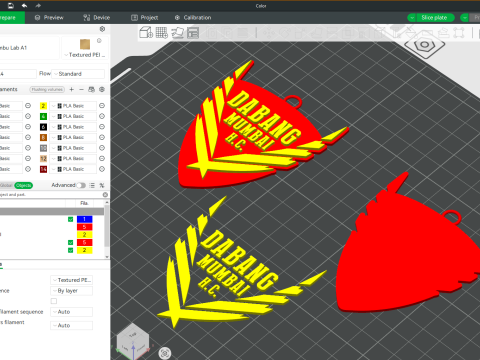Open filament settings gear icon in Filaments header
Viewport: 480px width, 360px height.
(102, 89)
